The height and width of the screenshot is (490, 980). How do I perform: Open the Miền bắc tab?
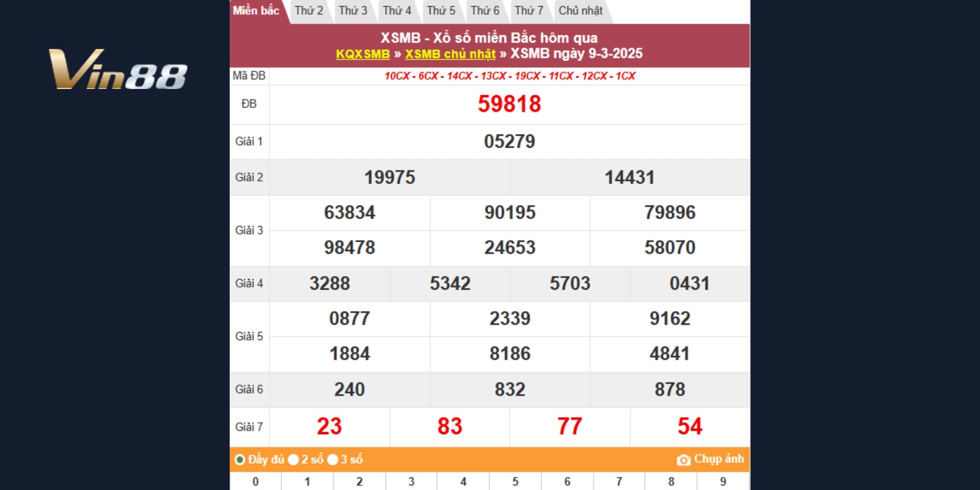256,11
